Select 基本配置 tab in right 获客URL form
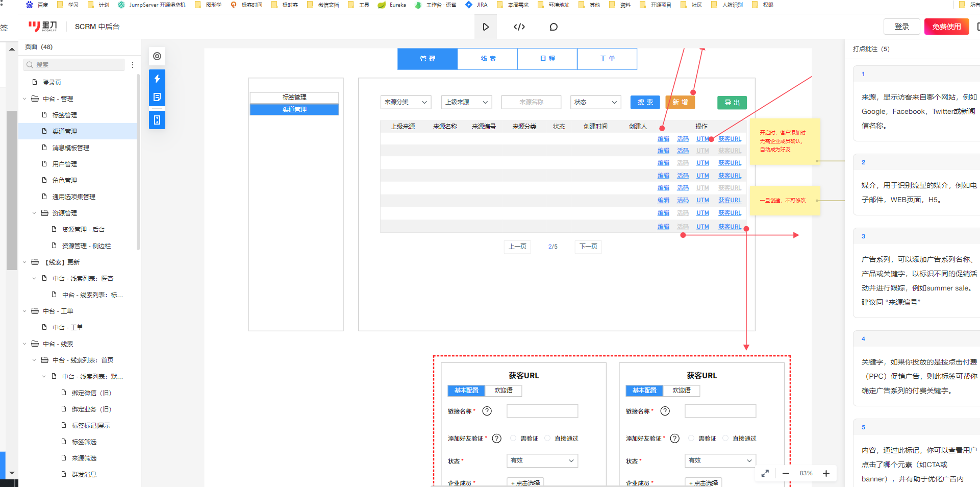The height and width of the screenshot is (487, 980). 644,391
